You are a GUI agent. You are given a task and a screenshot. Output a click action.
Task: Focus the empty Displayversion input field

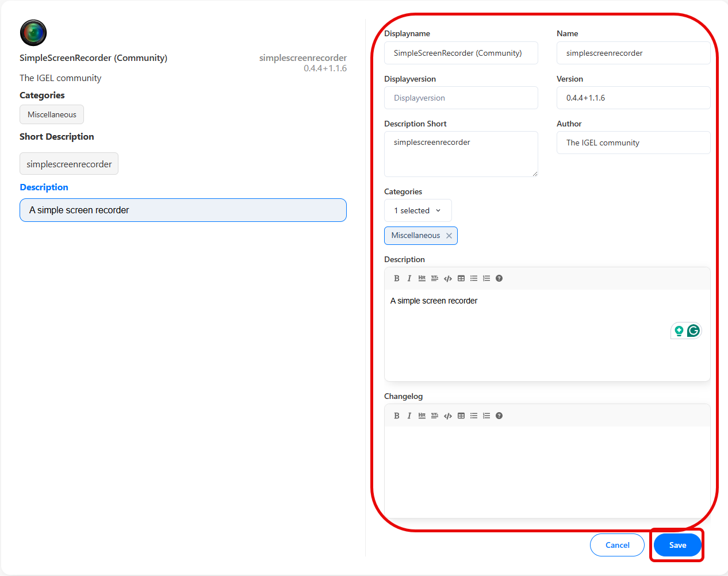pyautogui.click(x=461, y=98)
